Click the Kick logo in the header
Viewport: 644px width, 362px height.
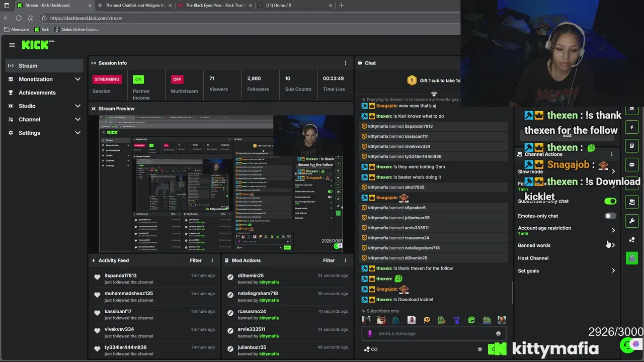point(38,45)
